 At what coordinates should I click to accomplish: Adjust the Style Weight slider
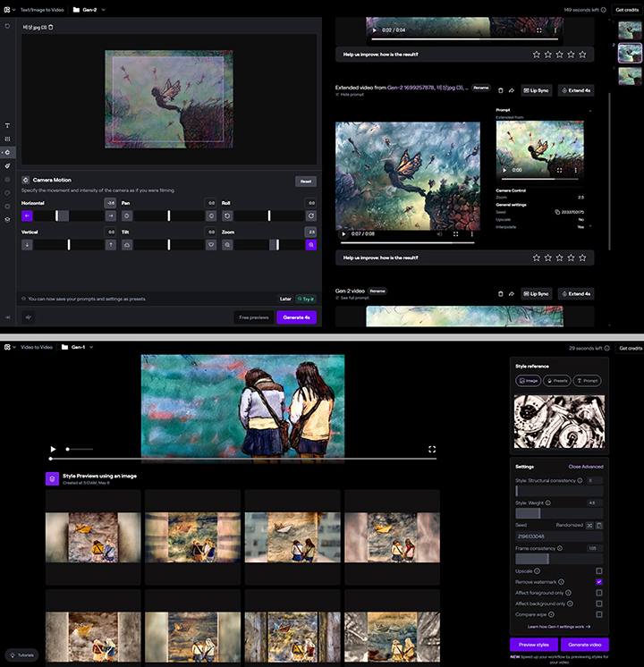coord(559,513)
